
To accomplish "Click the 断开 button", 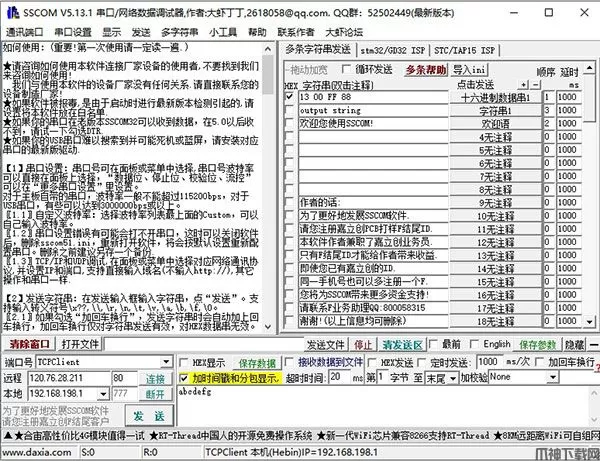I will point(155,394).
